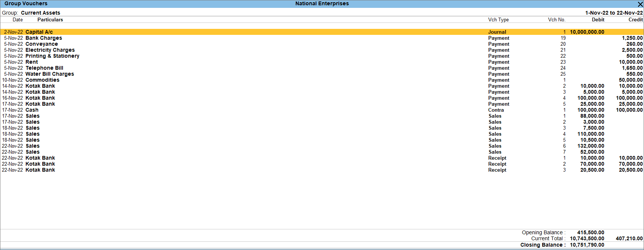This screenshot has height=250, width=644.
Task: Select the Commodities payment on 10-Nov-22
Action: (322, 80)
